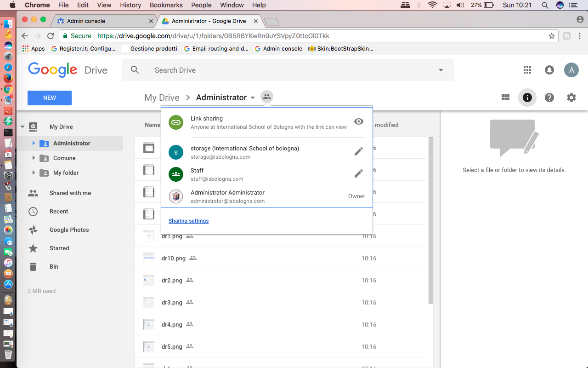The width and height of the screenshot is (588, 368).
Task: Expand the Comune folder tree arrow
Action: (34, 158)
